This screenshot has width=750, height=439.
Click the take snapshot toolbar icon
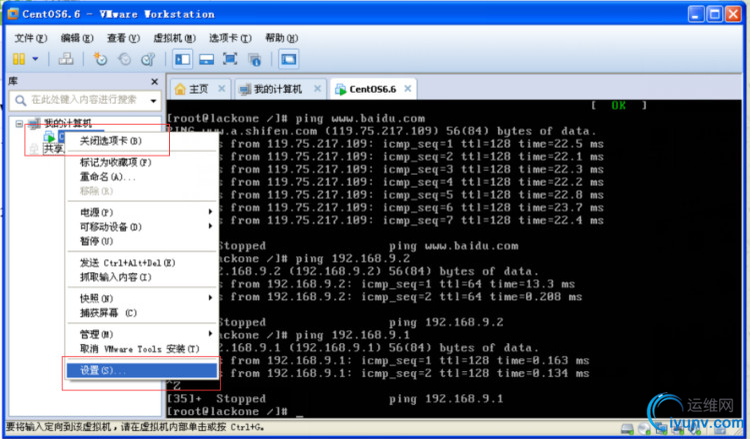[100, 59]
